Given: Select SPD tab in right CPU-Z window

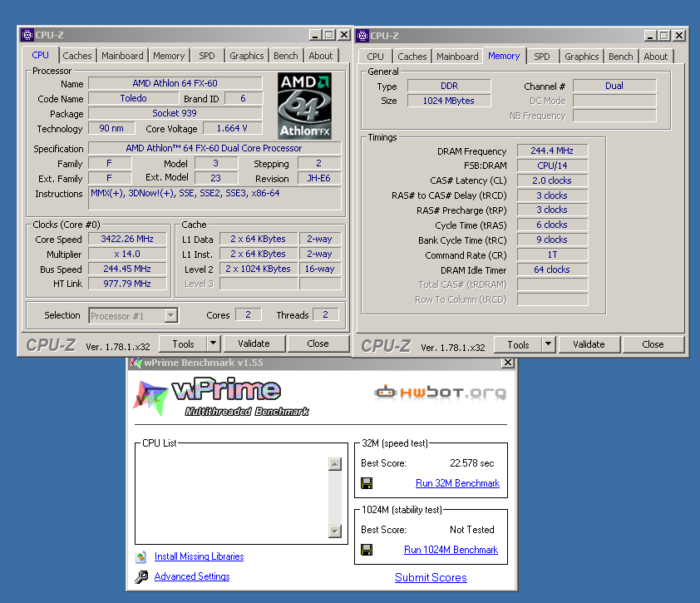Looking at the screenshot, I should point(542,57).
